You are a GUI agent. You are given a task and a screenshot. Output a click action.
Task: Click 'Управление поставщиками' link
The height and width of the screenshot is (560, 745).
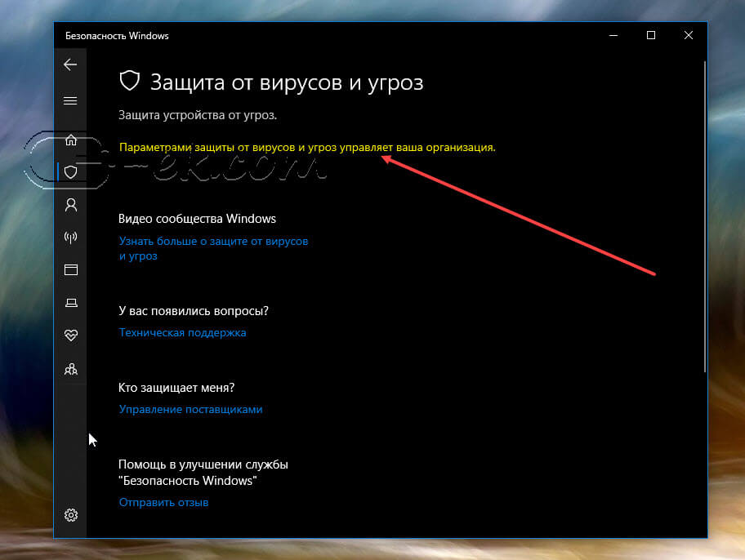[190, 409]
